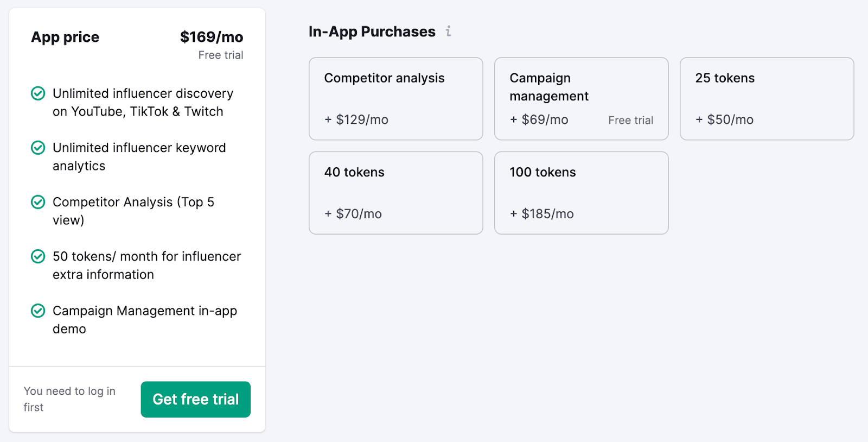The height and width of the screenshot is (442, 868).
Task: Select the 25 tokens purchase option
Action: [767, 99]
